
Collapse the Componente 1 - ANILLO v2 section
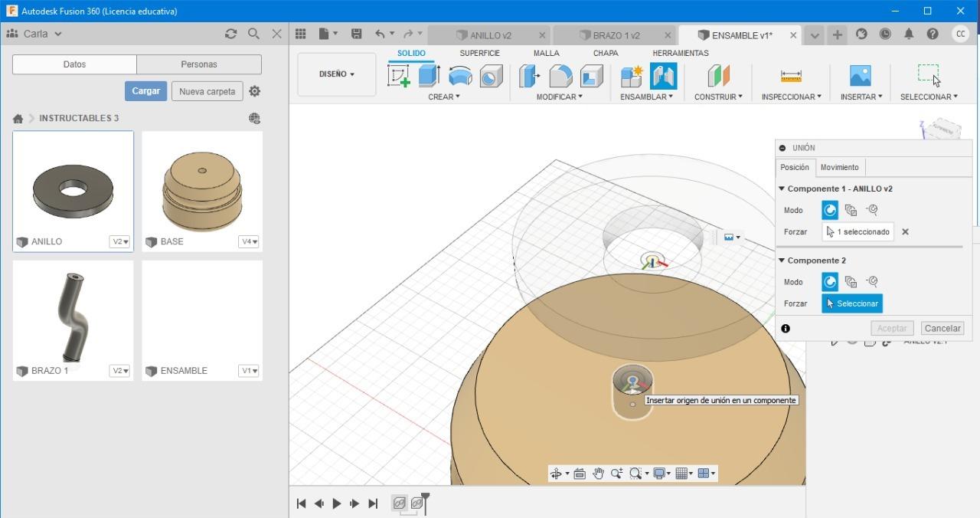(782, 189)
